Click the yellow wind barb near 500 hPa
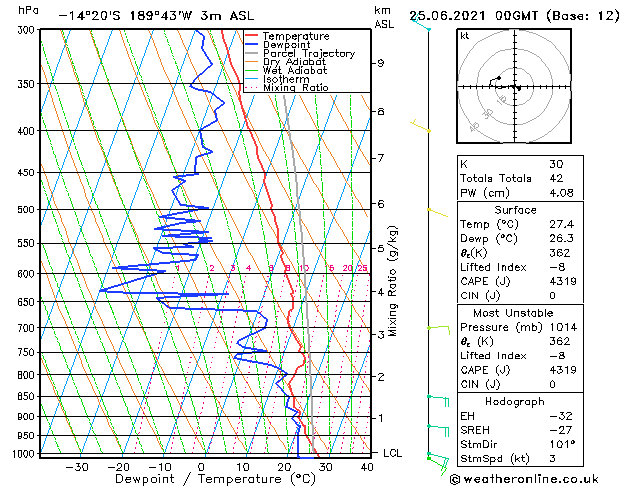 [x=436, y=211]
